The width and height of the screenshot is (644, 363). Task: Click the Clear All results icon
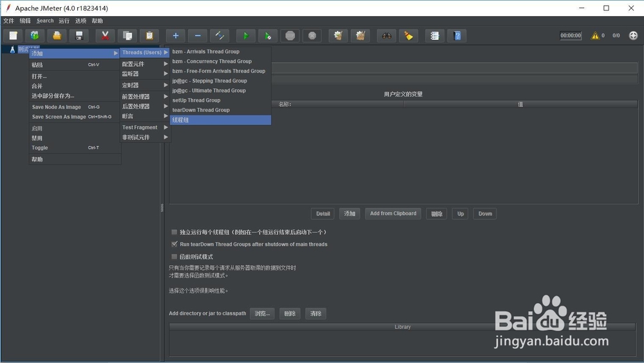tap(361, 36)
